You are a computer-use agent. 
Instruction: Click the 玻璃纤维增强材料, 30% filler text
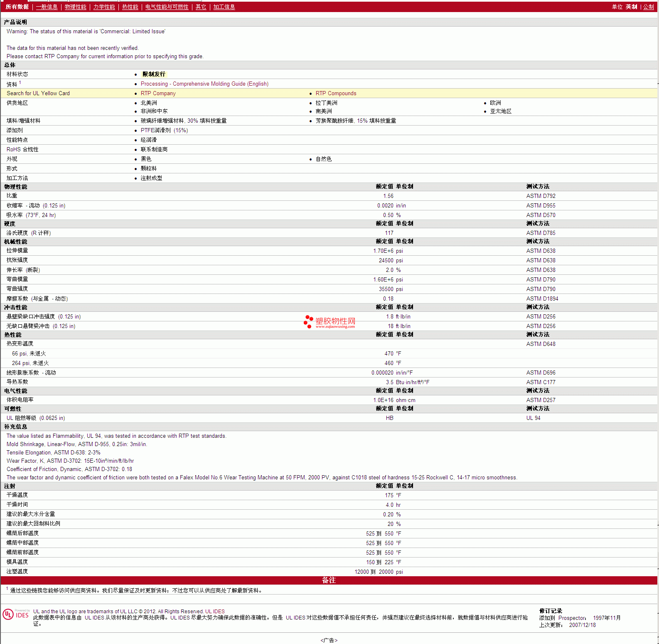pos(183,121)
